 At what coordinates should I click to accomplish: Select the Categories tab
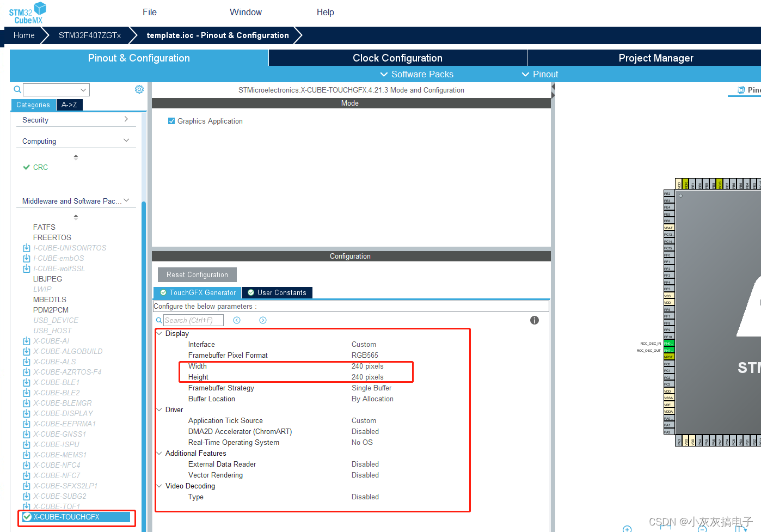point(33,105)
